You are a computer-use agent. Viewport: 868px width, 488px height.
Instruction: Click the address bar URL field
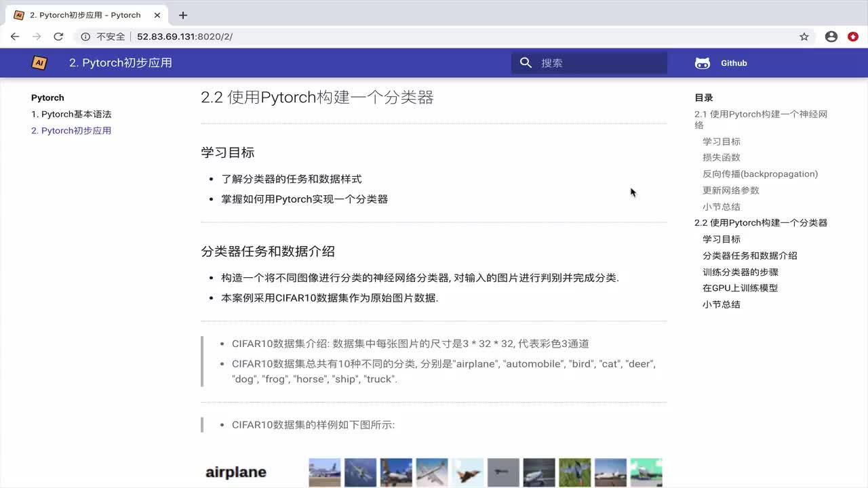[x=434, y=37]
